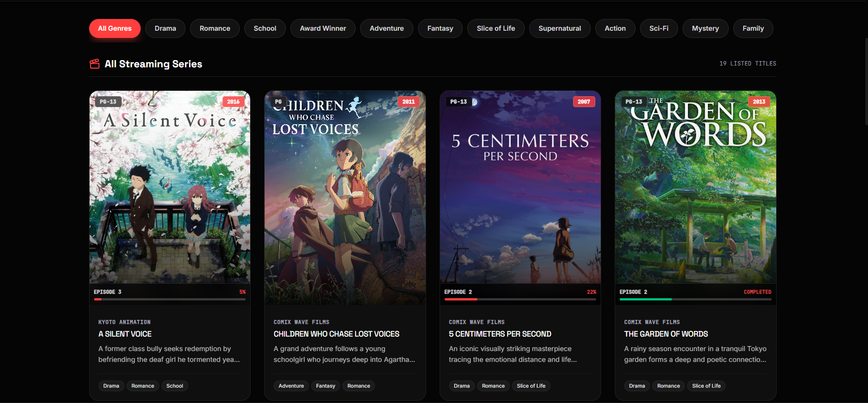
Task: Select the Fantasy genre pill
Action: click(x=440, y=28)
